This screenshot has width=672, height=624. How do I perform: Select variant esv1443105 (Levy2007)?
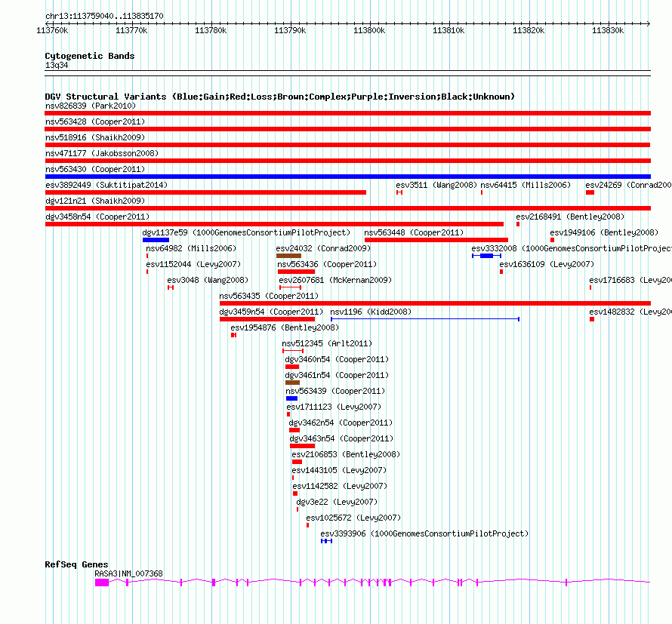tap(340, 470)
